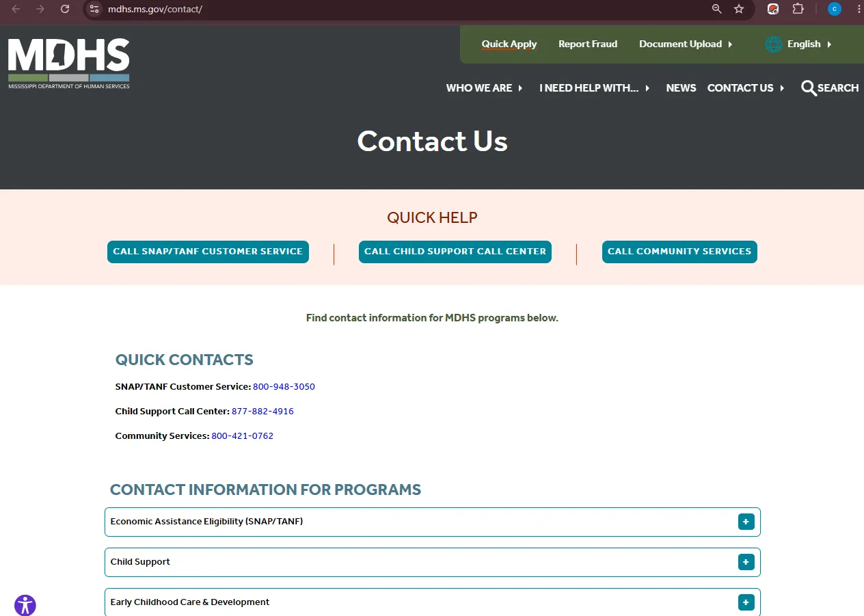
Task: Click the magnifier SEARCH icon
Action: [809, 88]
